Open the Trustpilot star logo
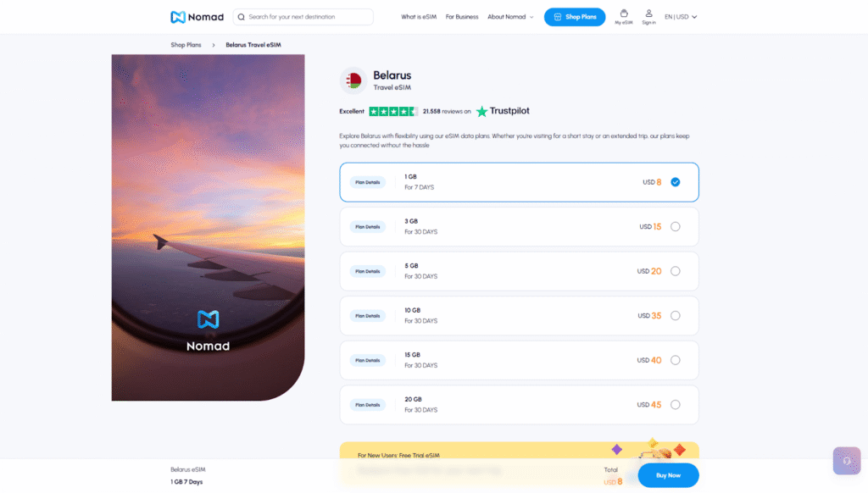 tap(481, 110)
